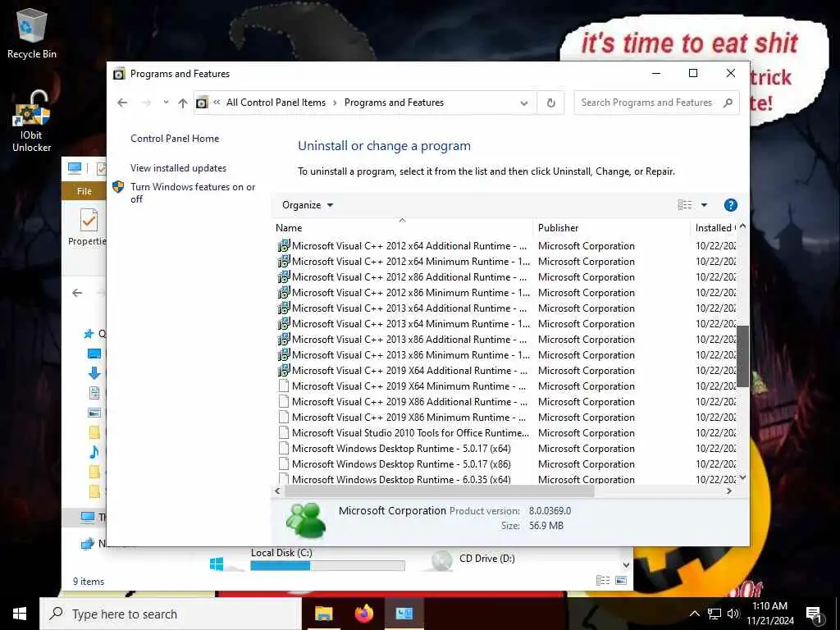The width and height of the screenshot is (840, 630).
Task: Open the recent locations dropdown arrow
Action: click(166, 102)
